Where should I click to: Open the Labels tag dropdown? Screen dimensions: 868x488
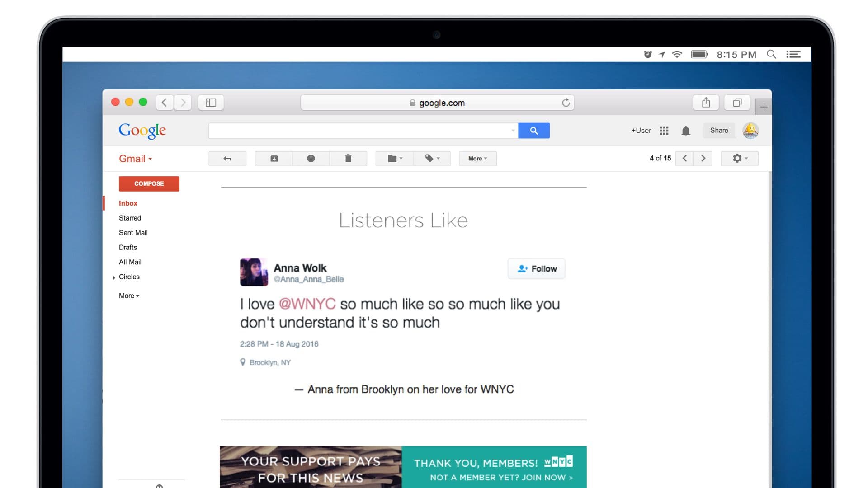432,159
